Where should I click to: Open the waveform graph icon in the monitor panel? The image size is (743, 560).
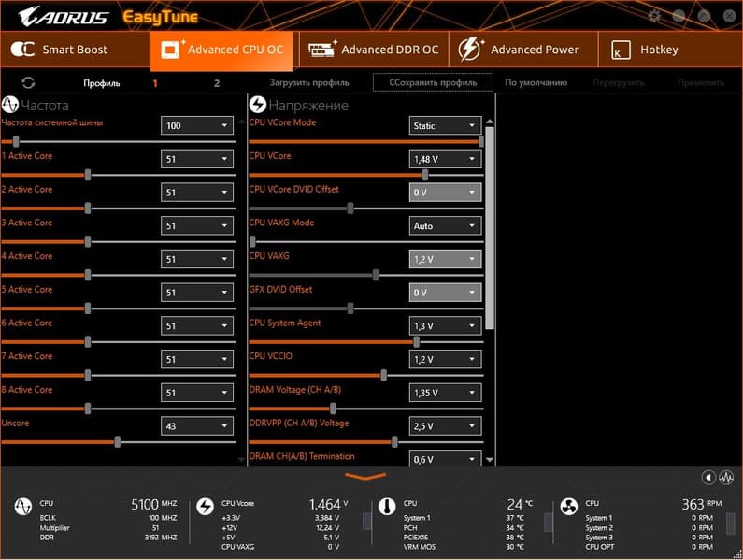click(726, 478)
